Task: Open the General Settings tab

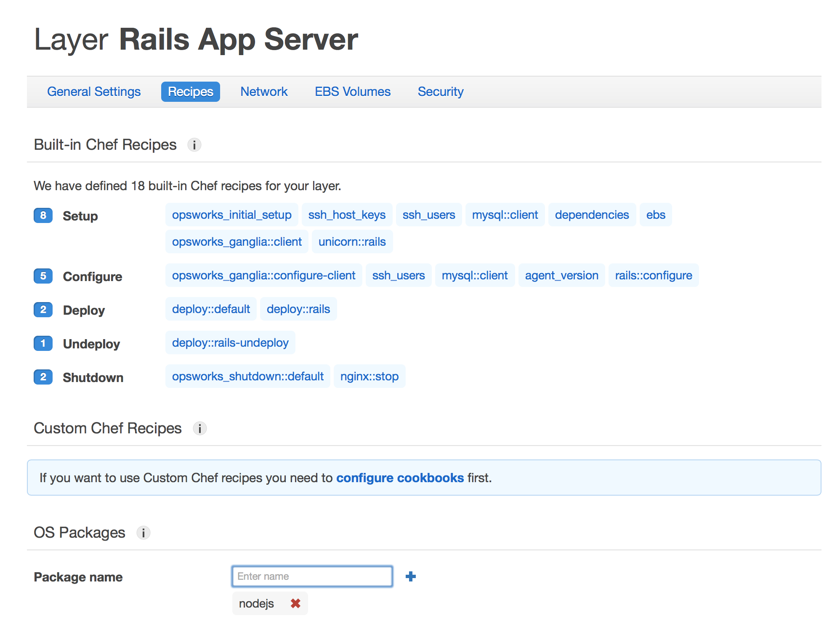Action: point(94,92)
